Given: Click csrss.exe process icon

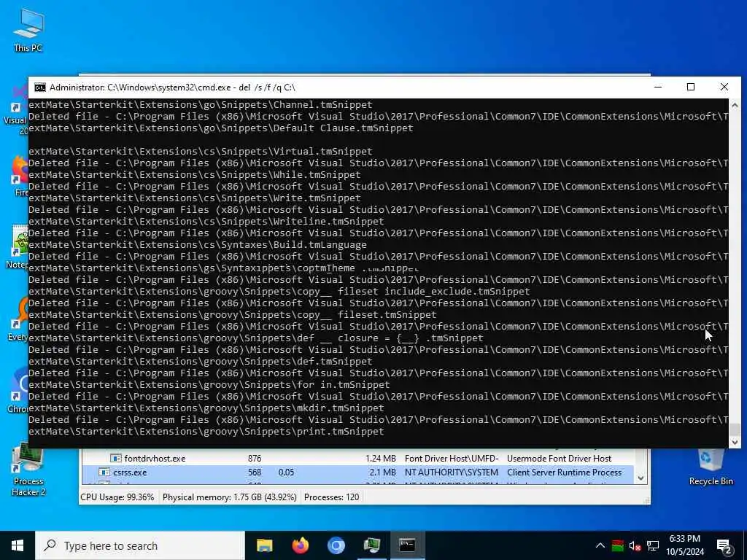Looking at the screenshot, I should [x=104, y=472].
